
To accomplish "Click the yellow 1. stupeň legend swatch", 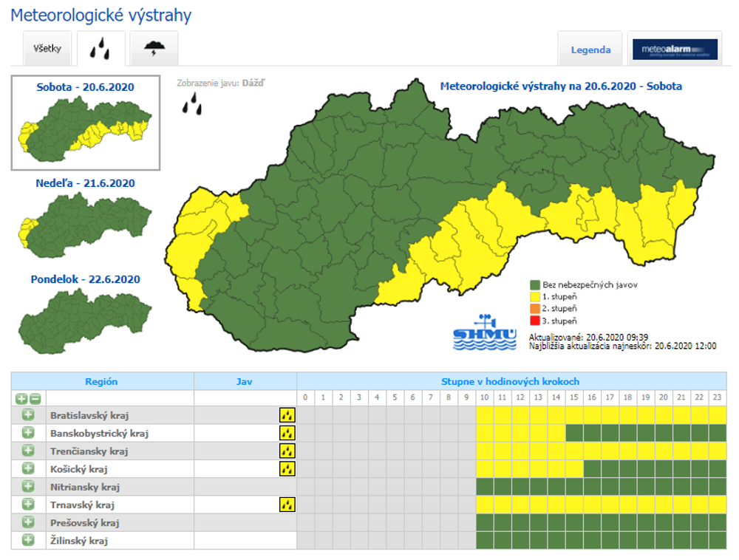I will 535,296.
